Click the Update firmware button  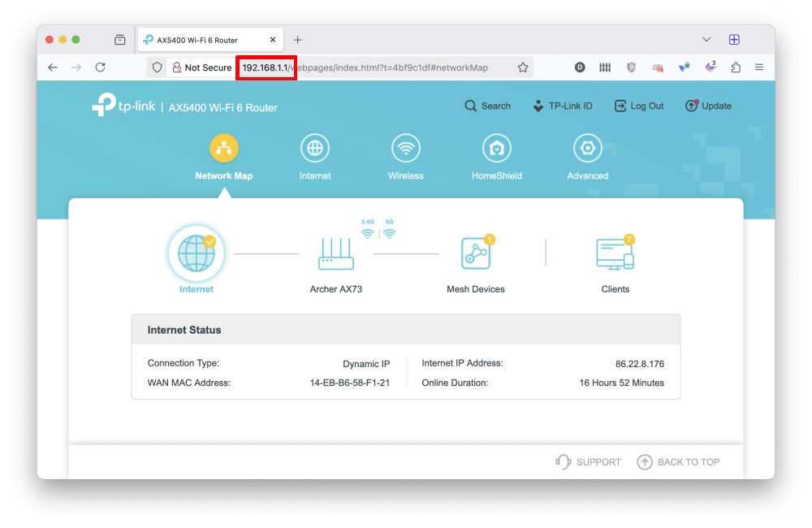[708, 106]
